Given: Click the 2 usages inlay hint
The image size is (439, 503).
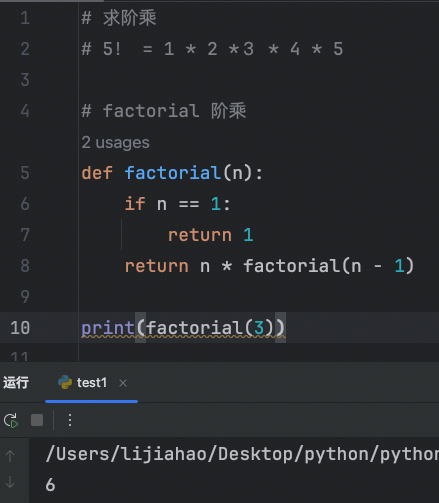Looking at the screenshot, I should (x=115, y=142).
